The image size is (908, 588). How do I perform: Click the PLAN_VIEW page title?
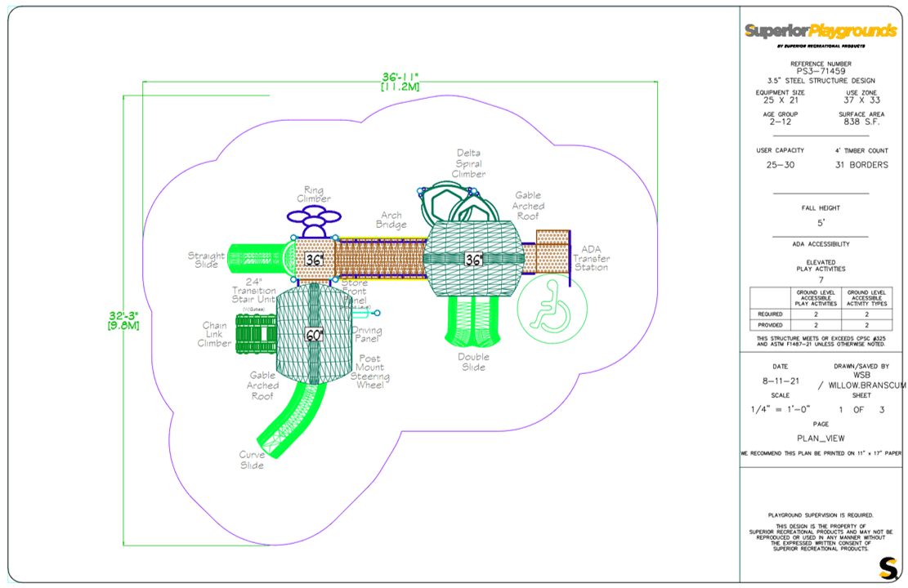point(821,438)
